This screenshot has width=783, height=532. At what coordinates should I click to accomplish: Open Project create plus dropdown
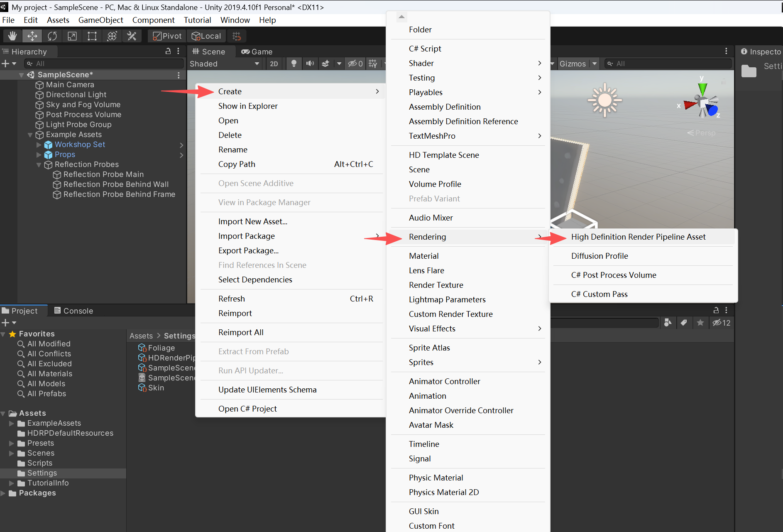point(9,323)
